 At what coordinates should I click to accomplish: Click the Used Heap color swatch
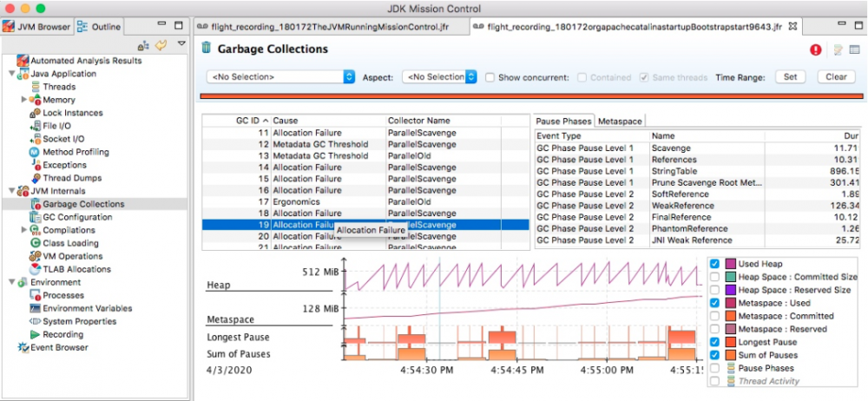(730, 264)
